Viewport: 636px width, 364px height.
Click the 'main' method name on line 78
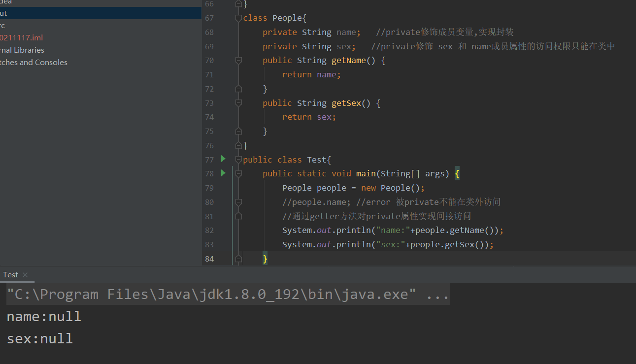click(366, 173)
